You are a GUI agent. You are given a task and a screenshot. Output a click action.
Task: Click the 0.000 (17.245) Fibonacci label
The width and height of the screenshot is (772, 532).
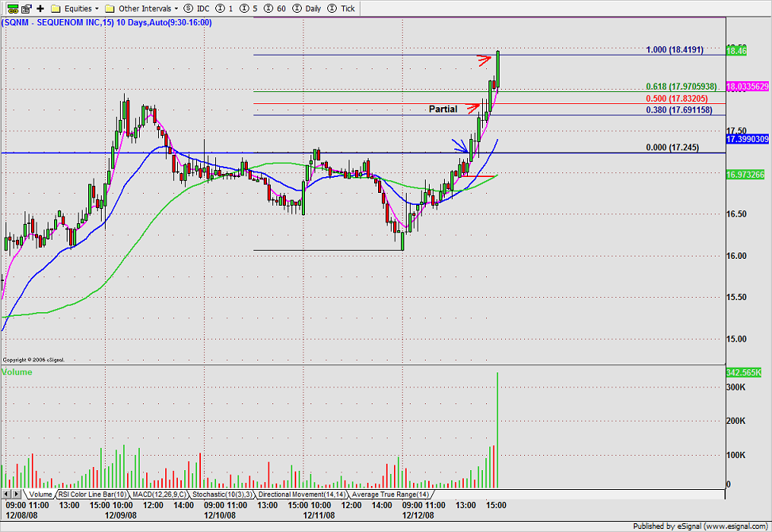tap(672, 147)
